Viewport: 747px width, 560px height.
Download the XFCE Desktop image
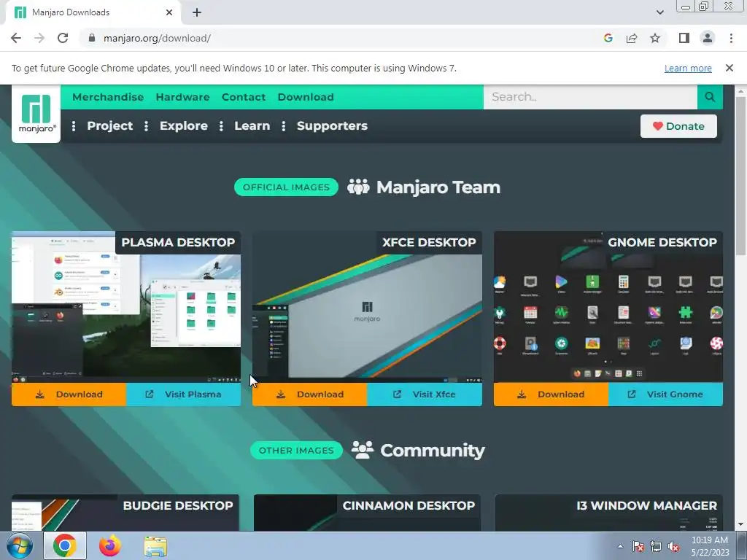(309, 394)
